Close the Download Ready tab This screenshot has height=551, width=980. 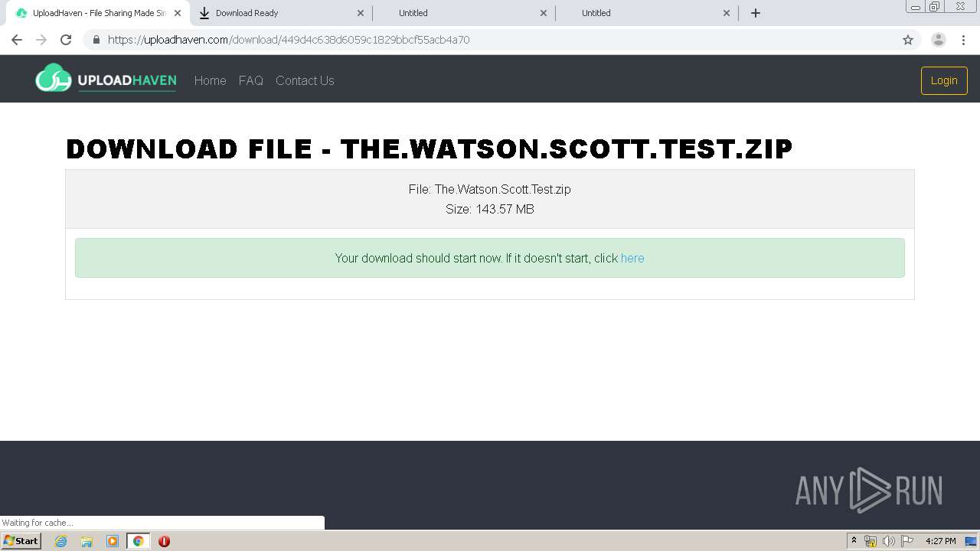point(361,13)
